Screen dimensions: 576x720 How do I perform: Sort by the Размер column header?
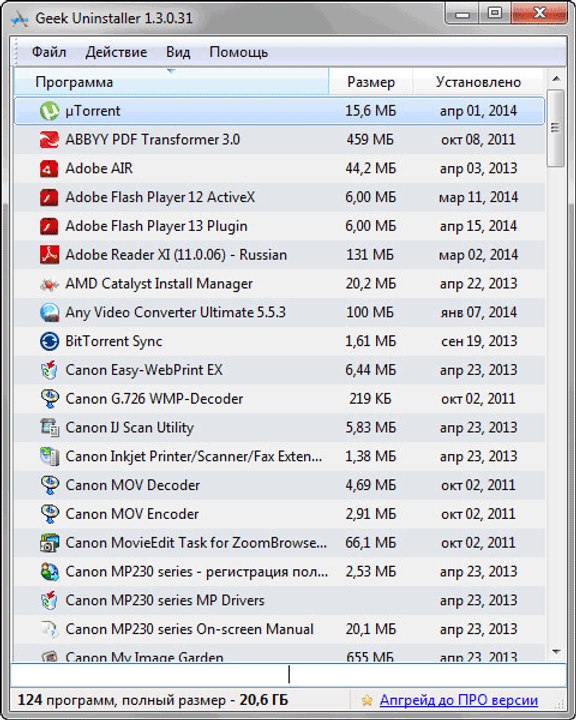(371, 82)
